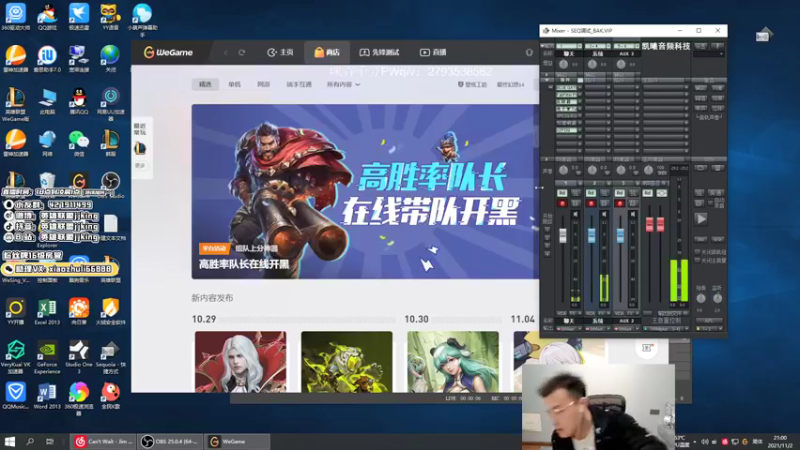
Task: Open the 360极速浏览器 desktop shortcut
Action: point(79,398)
